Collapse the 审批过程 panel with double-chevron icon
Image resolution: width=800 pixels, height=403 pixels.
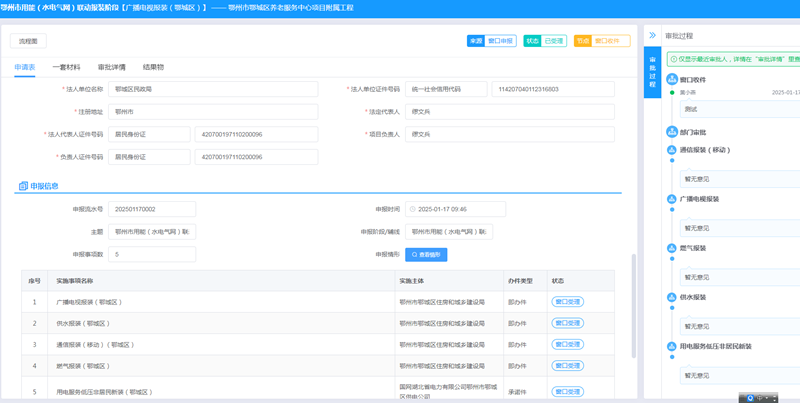pos(652,35)
